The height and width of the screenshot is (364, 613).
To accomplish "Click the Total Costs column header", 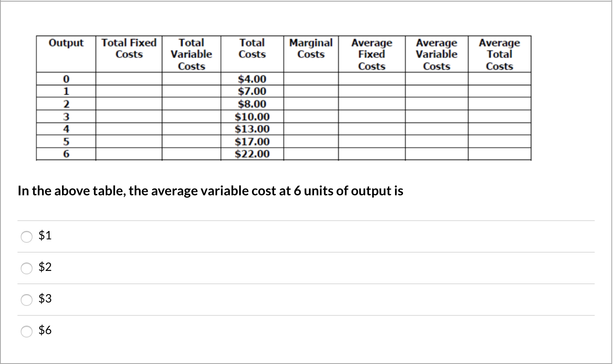I will click(252, 48).
